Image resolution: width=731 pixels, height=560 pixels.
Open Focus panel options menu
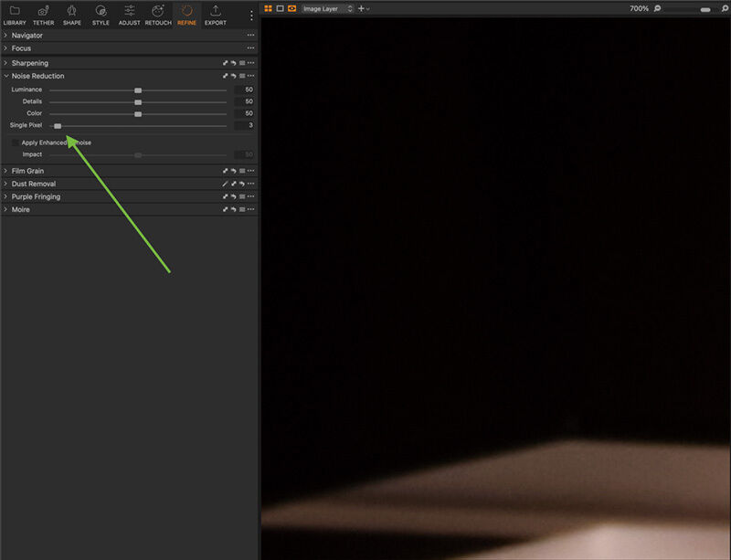(250, 48)
